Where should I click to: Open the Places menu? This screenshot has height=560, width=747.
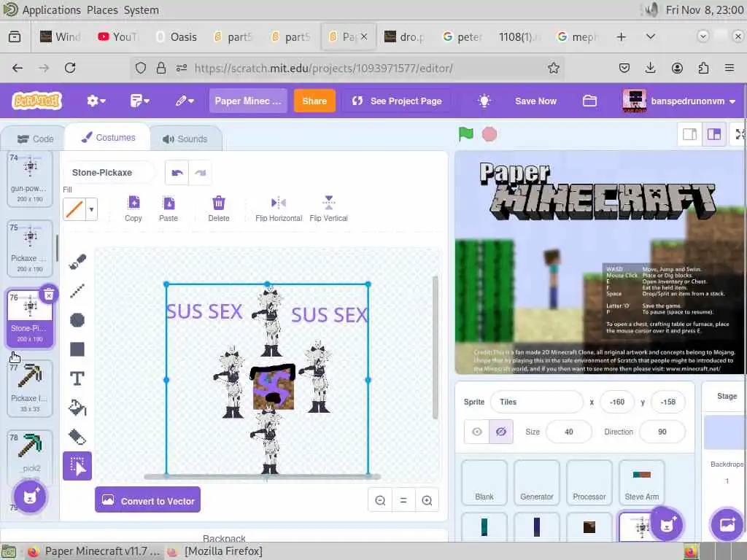102,9
